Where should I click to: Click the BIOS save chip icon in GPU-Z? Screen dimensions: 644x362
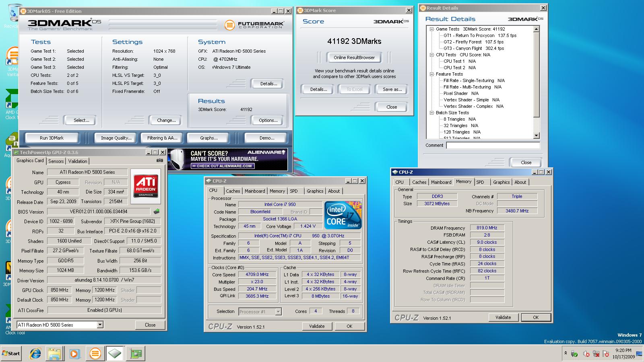(x=157, y=211)
